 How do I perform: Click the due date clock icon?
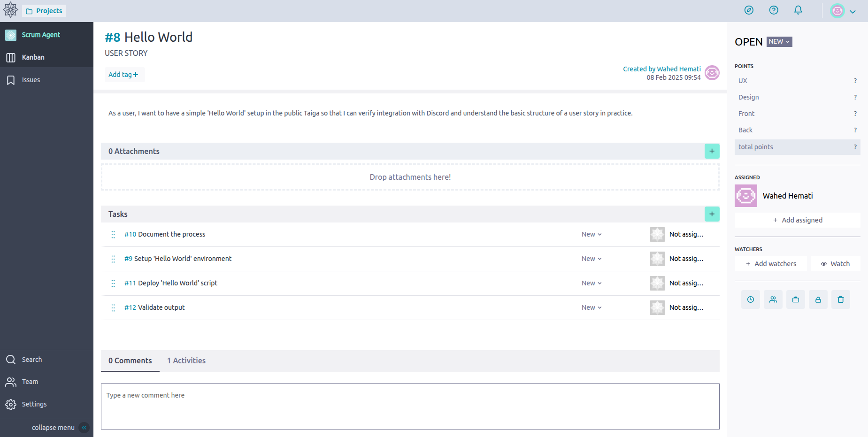[x=751, y=299]
